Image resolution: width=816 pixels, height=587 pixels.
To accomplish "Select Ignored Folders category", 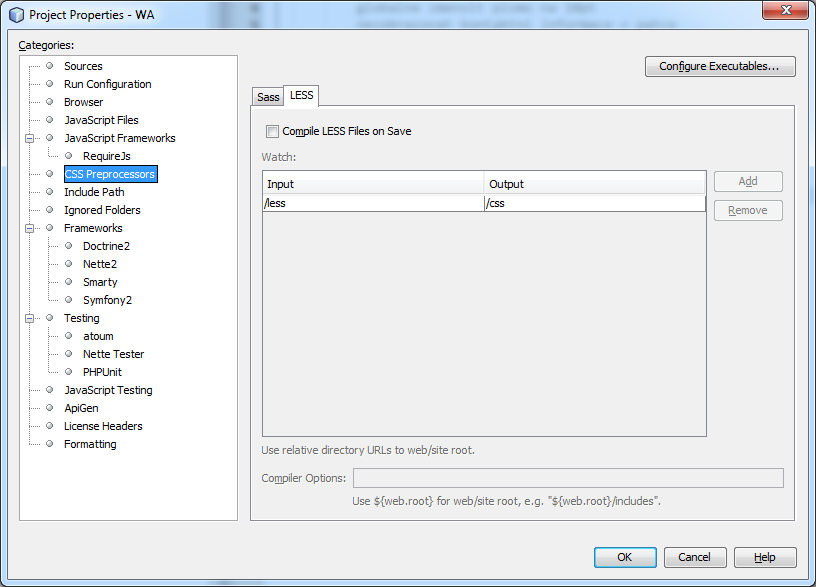I will (102, 210).
